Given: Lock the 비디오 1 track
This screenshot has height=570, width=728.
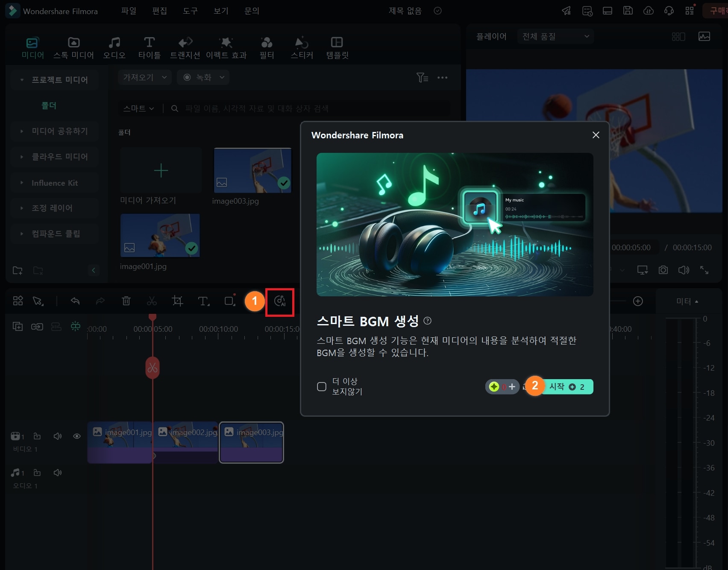Looking at the screenshot, I should click(x=37, y=436).
